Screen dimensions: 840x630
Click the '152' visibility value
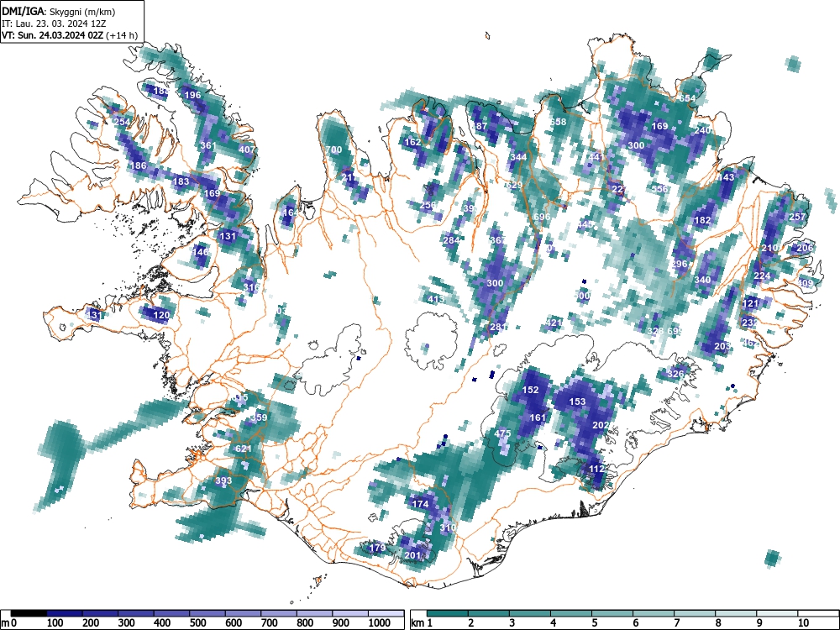pyautogui.click(x=530, y=390)
